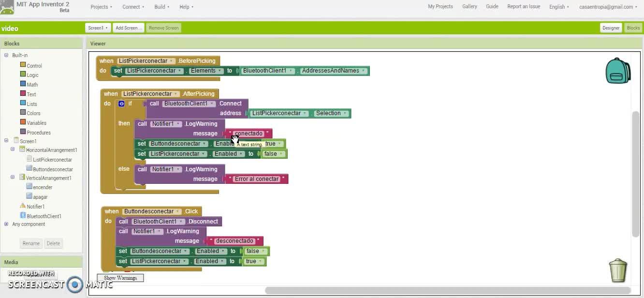Open the Gallery link
The image size is (644, 298).
click(x=469, y=7)
